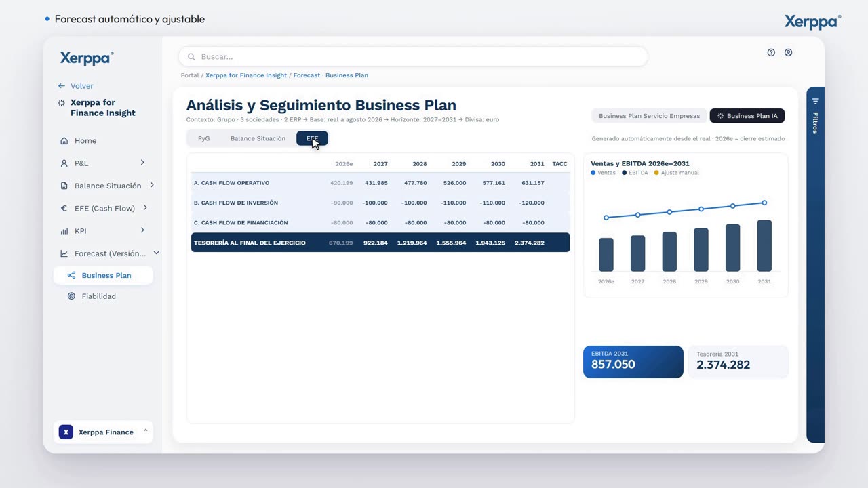868x488 pixels.
Task: Open Fiabilidad in the sidebar
Action: click(x=98, y=296)
